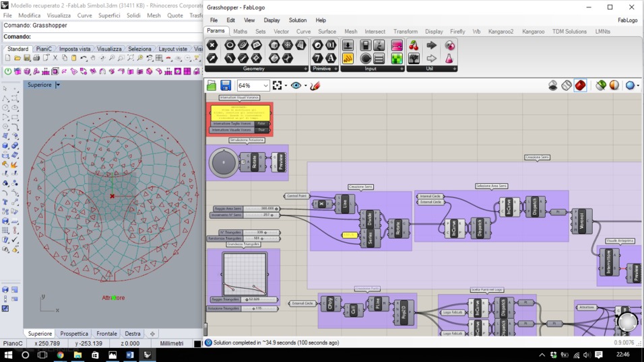644x362 pixels.
Task: Toggle the eye preview visibility button
Action: (x=296, y=85)
